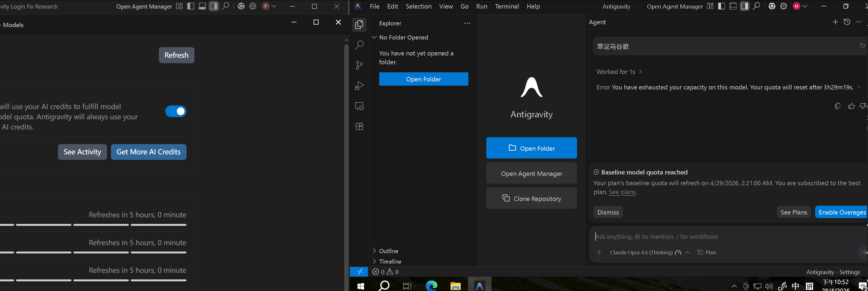This screenshot has height=291, width=868.
Task: Open Explorer views and more actions menu
Action: (467, 23)
